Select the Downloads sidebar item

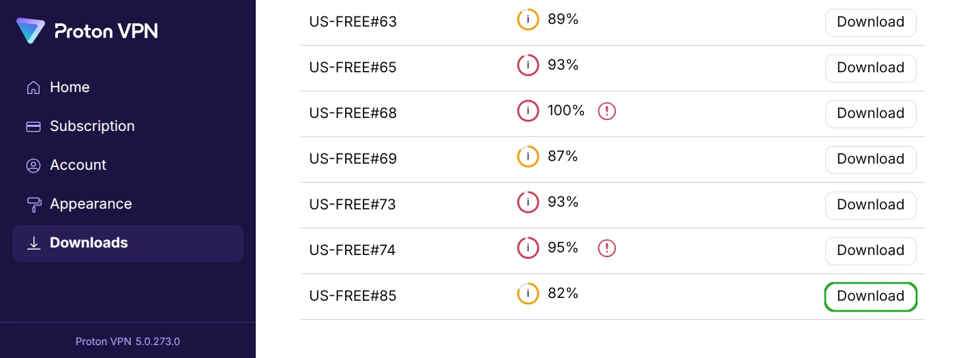tap(89, 243)
